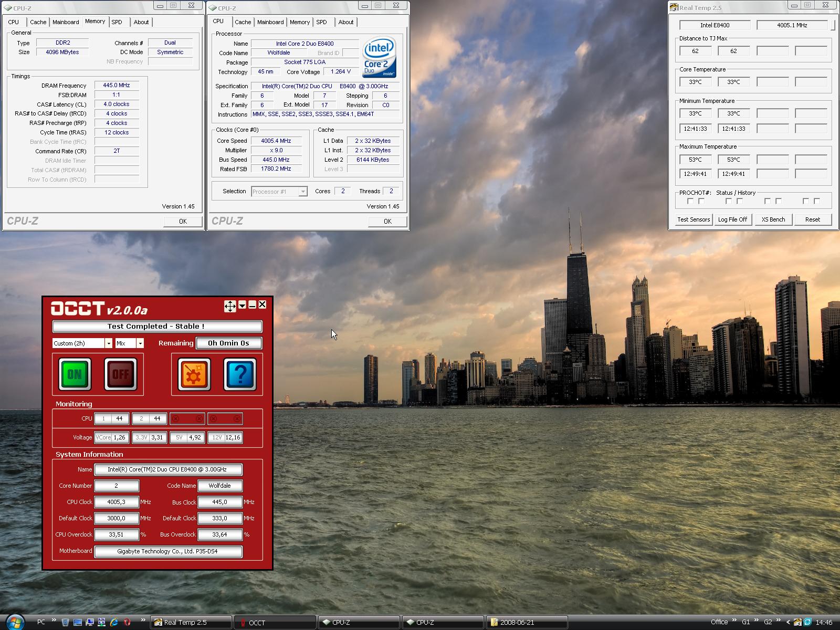This screenshot has height=630, width=840.
Task: Expand quick launch overflow chevron
Action: click(x=143, y=621)
